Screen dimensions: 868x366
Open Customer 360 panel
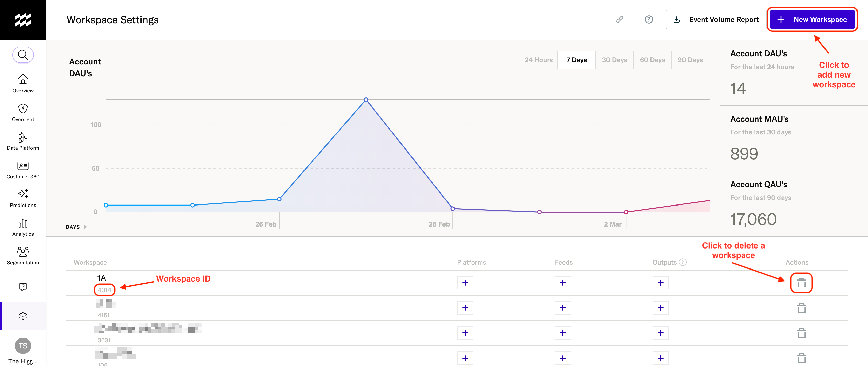pyautogui.click(x=23, y=170)
